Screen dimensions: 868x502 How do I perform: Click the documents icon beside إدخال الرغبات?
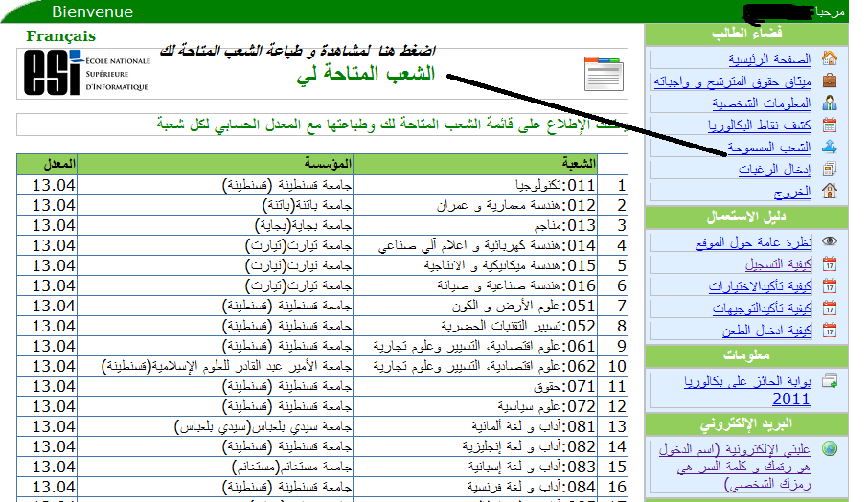[x=830, y=169]
